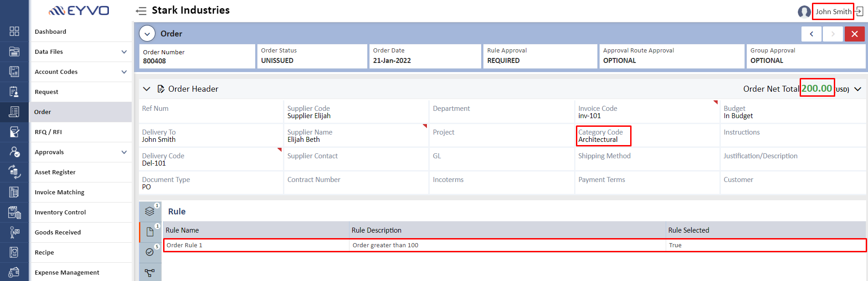Collapse the sidebar with hamburger icon
Image resolution: width=868 pixels, height=281 pixels.
click(141, 11)
